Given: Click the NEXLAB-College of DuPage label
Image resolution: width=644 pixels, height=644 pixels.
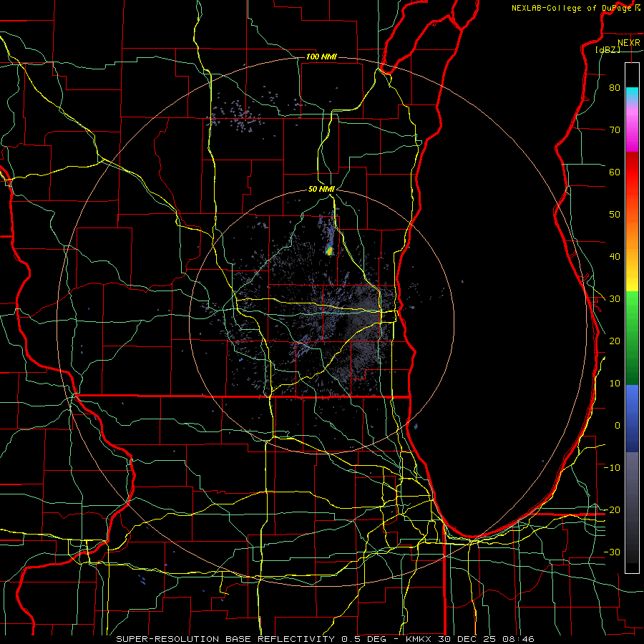Looking at the screenshot, I should pyautogui.click(x=572, y=8).
